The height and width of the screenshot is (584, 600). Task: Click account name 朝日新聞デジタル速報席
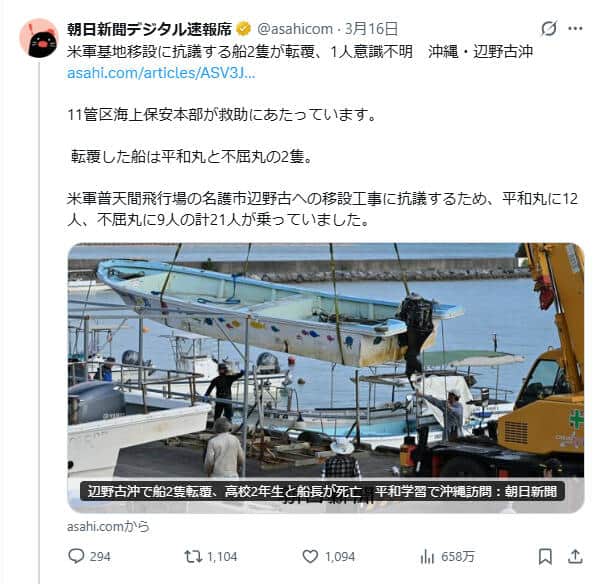click(150, 29)
